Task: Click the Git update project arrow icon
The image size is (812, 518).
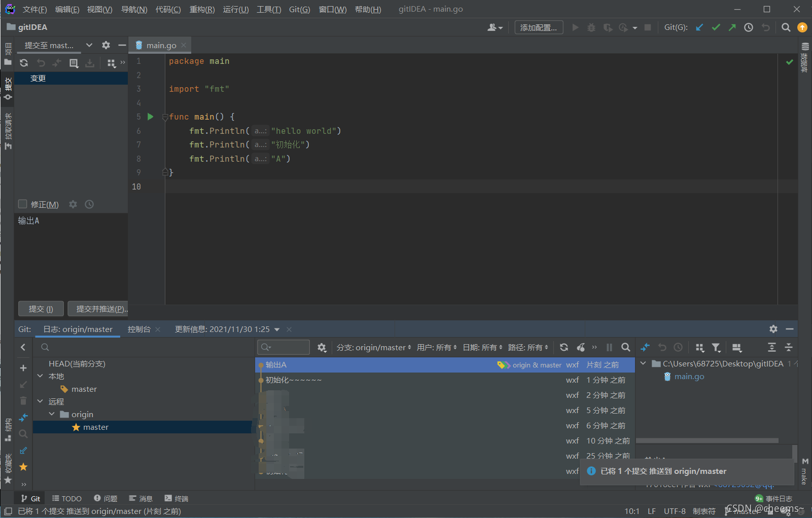Action: (699, 27)
